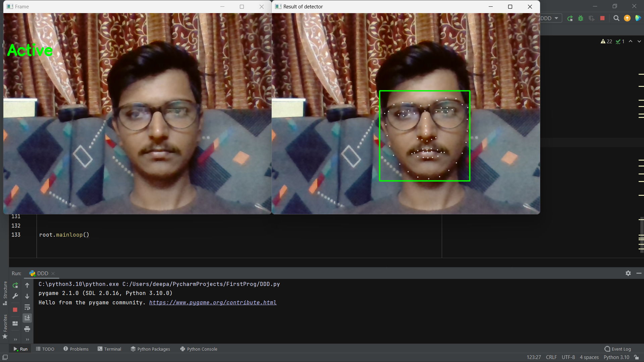Disable Scroll to End in the console
The height and width of the screenshot is (362, 644).
tap(27, 318)
